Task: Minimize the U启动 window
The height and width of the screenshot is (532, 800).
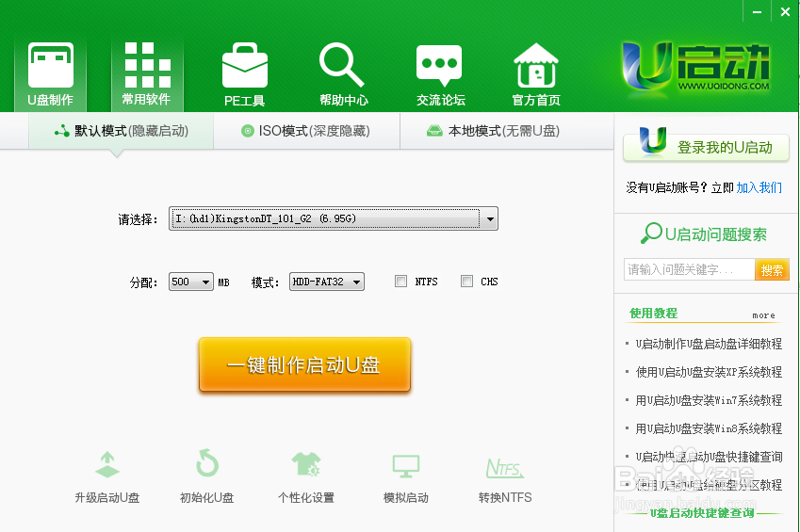Action: tap(758, 11)
